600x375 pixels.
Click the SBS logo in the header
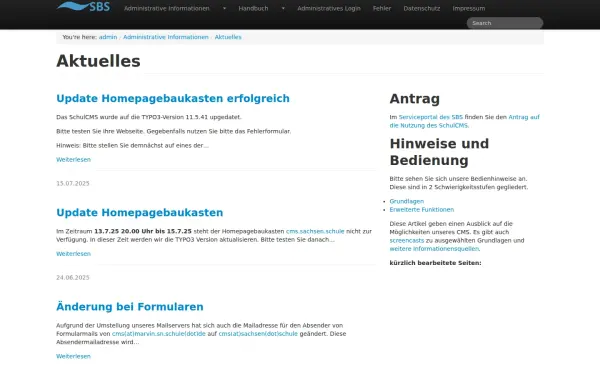[83, 6]
